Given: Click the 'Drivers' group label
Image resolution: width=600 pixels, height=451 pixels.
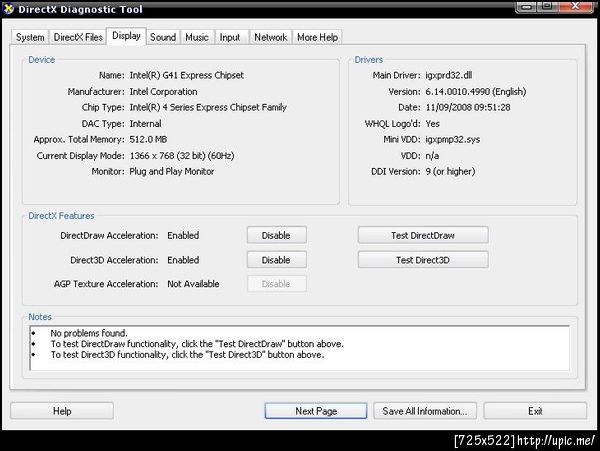Looking at the screenshot, I should (368, 60).
